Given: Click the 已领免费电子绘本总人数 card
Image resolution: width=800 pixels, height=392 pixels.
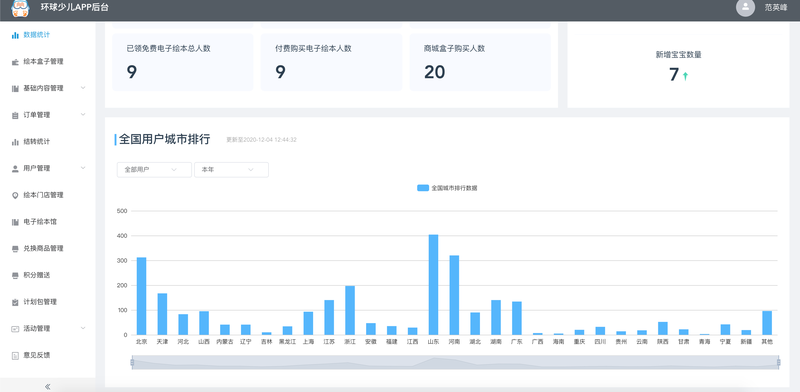Looking at the screenshot, I should click(183, 62).
